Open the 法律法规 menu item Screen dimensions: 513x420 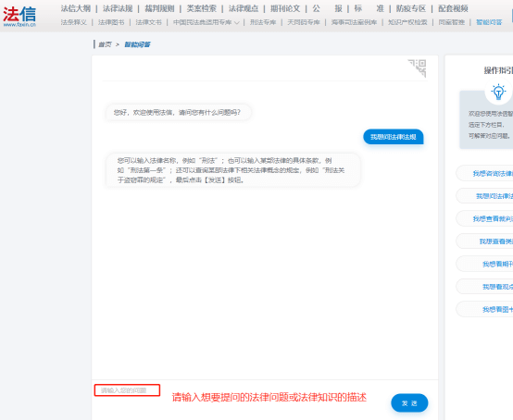pyautogui.click(x=118, y=8)
